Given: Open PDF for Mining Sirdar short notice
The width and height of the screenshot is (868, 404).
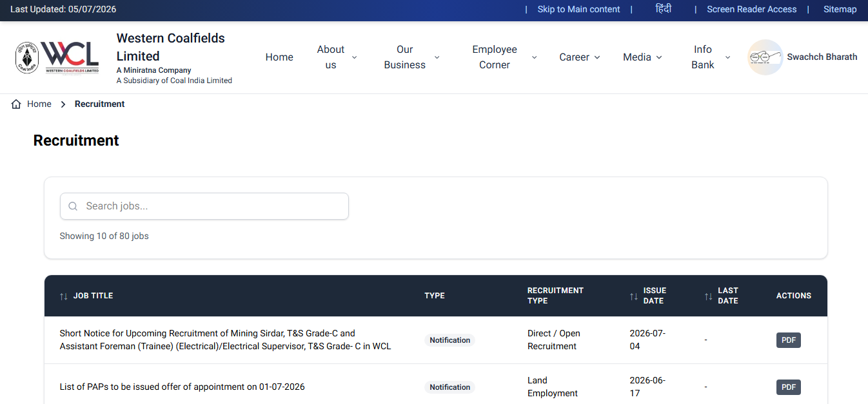Looking at the screenshot, I should [788, 340].
